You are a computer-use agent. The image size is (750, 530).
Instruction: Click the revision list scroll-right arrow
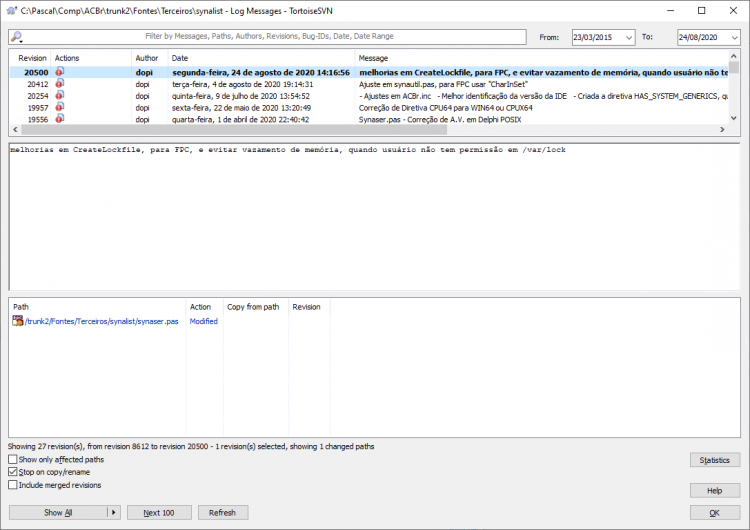[x=722, y=129]
